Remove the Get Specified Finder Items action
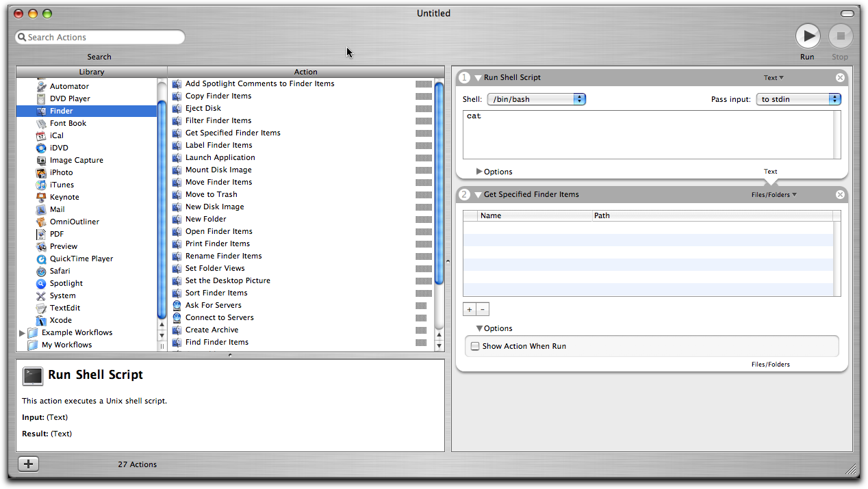The image size is (868, 489). tap(840, 194)
